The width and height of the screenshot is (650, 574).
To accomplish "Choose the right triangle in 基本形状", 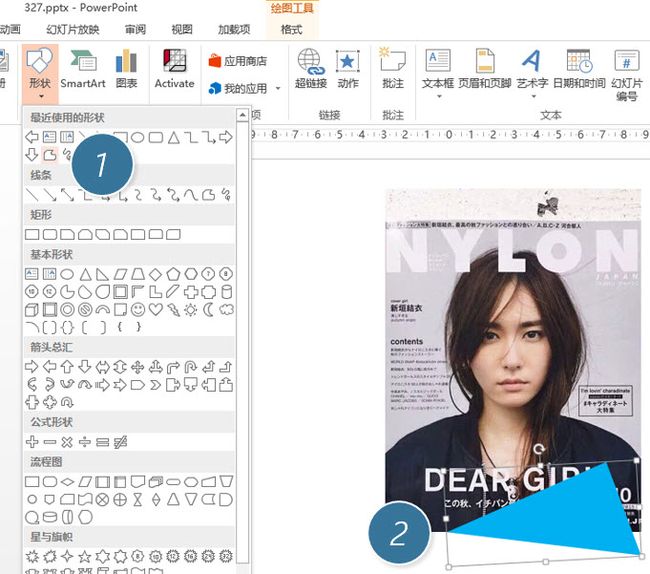I will (x=102, y=274).
